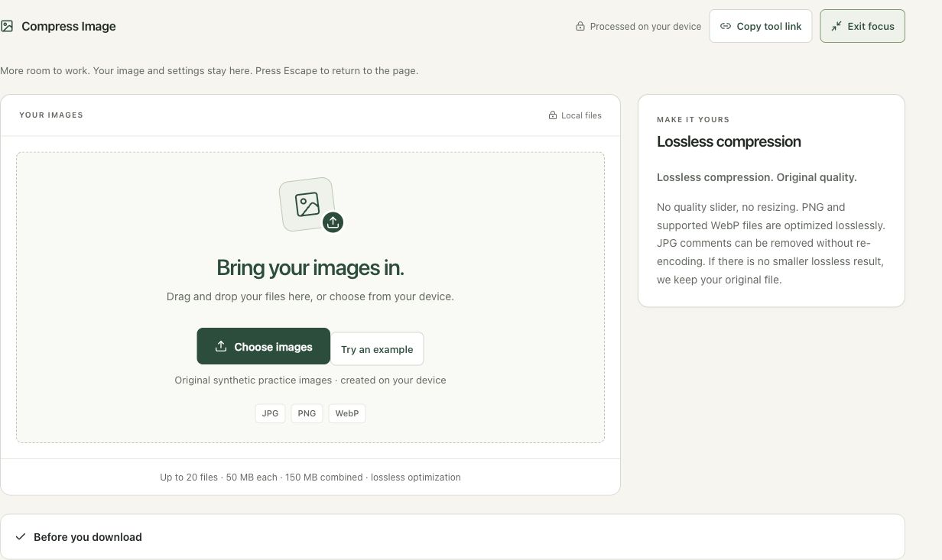Click the PNG format chip
This screenshot has width=942, height=560.
307,413
